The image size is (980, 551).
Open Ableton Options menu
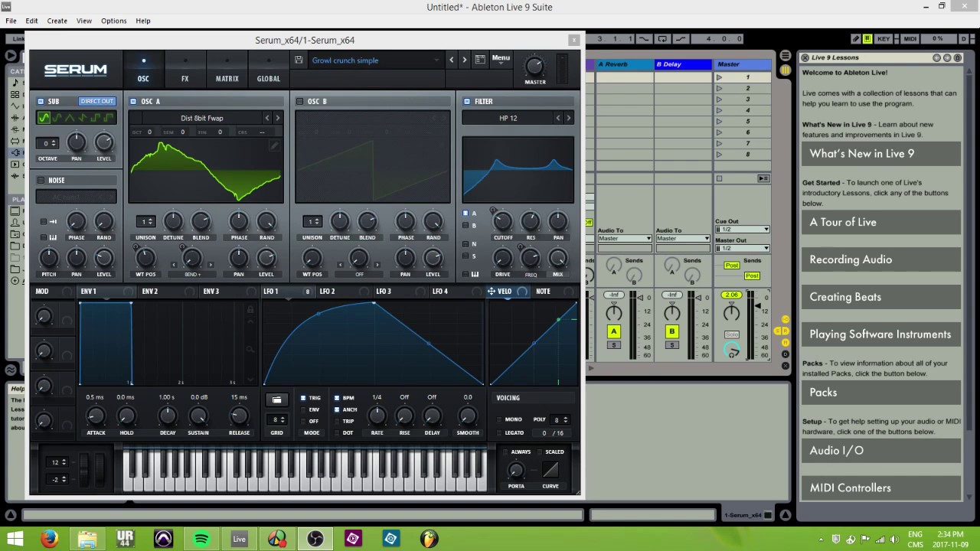click(113, 21)
